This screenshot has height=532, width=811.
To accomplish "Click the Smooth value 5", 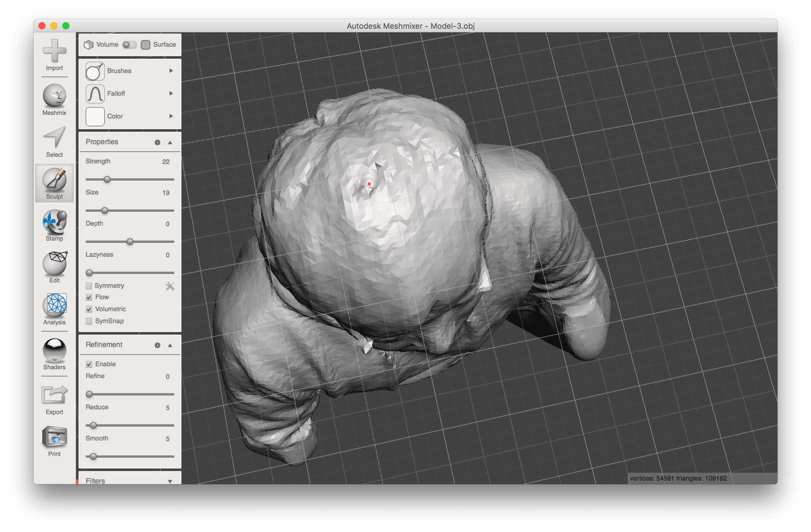I will 167,439.
